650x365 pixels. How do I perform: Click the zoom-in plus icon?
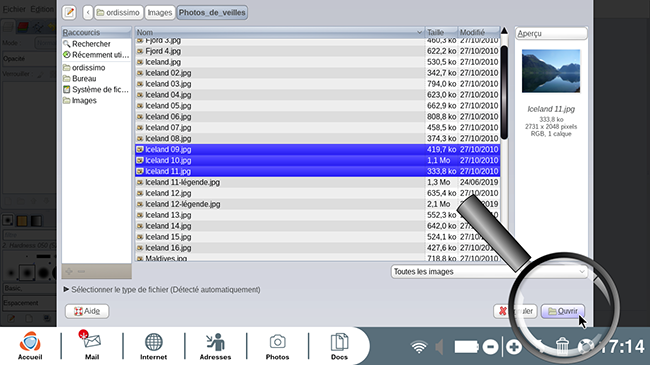(x=514, y=347)
